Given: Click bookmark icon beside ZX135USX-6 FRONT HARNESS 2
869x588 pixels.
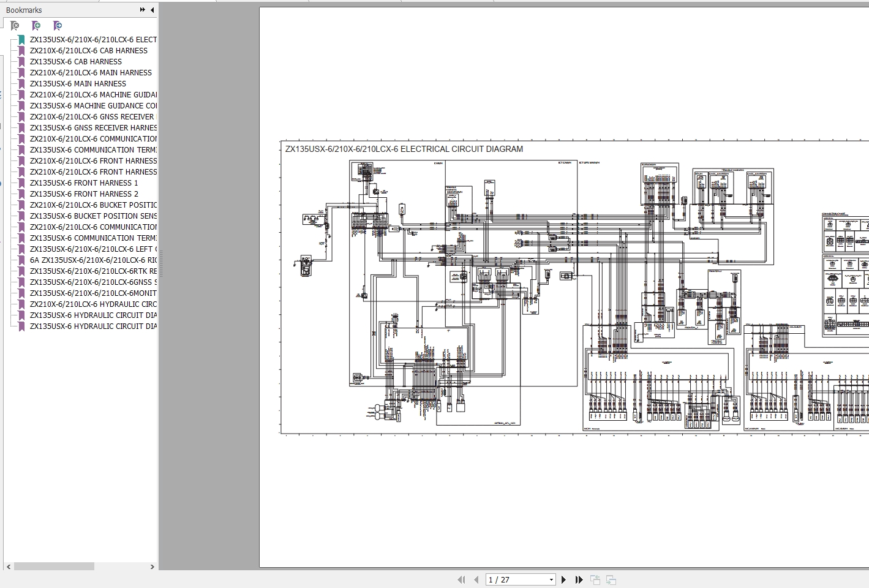Looking at the screenshot, I should pos(21,194).
